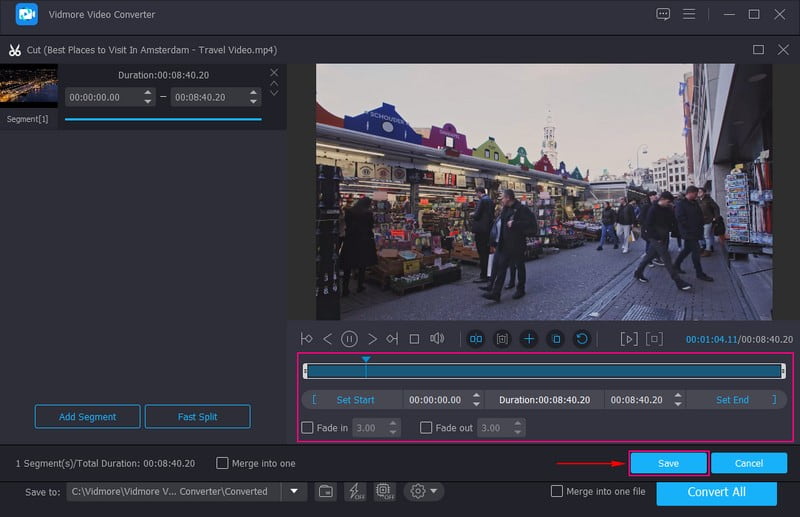Click the blue timeline trim bar

pos(544,371)
